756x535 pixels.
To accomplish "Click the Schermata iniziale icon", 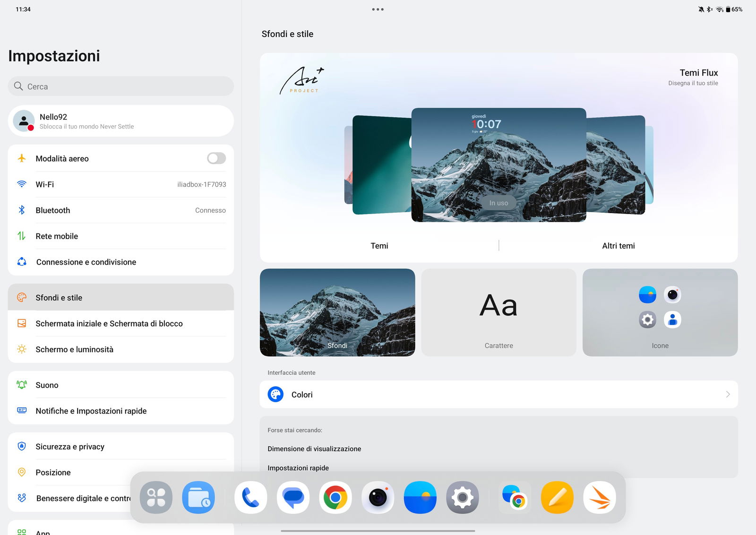I will tap(22, 323).
